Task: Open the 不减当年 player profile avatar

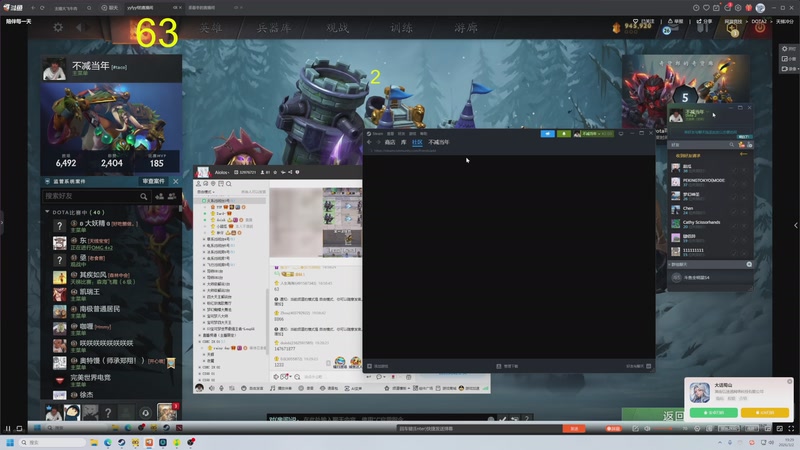Action: tap(54, 69)
